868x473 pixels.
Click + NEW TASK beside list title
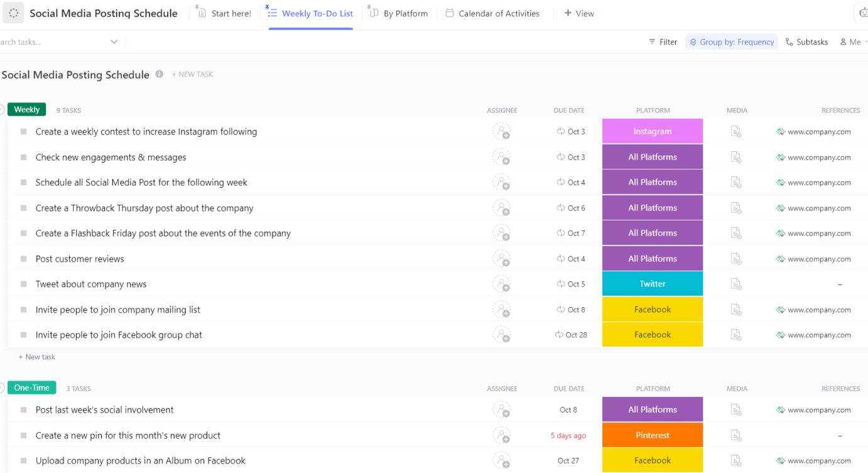(x=193, y=74)
